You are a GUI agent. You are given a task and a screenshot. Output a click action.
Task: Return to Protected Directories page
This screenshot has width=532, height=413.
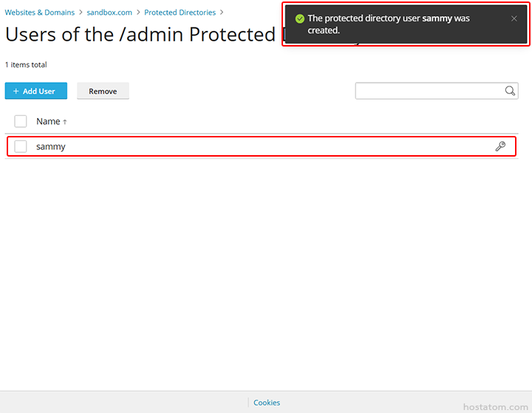tap(180, 13)
